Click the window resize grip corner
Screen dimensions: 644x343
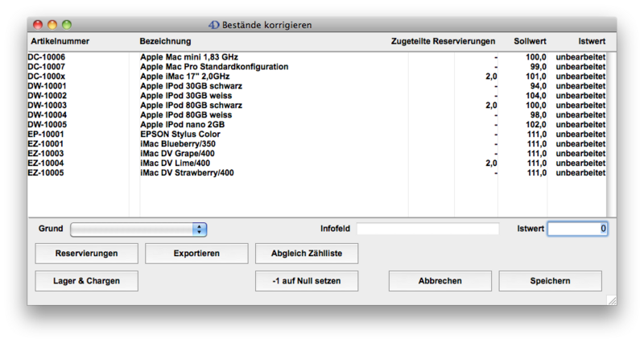[x=611, y=300]
